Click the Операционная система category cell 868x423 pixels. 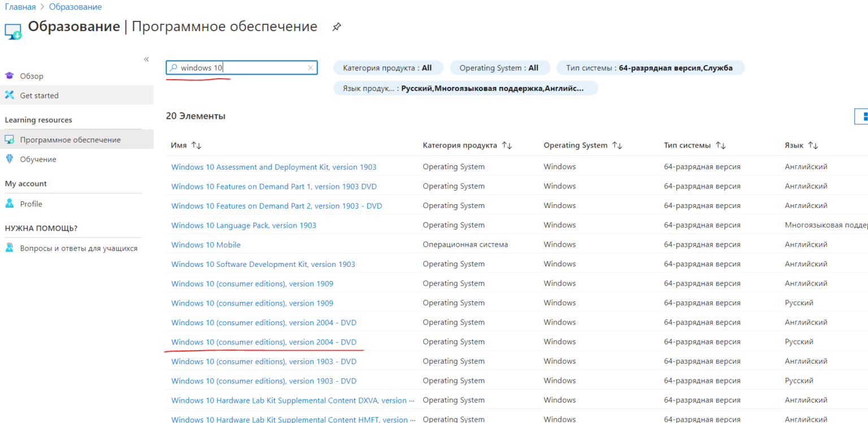(465, 244)
